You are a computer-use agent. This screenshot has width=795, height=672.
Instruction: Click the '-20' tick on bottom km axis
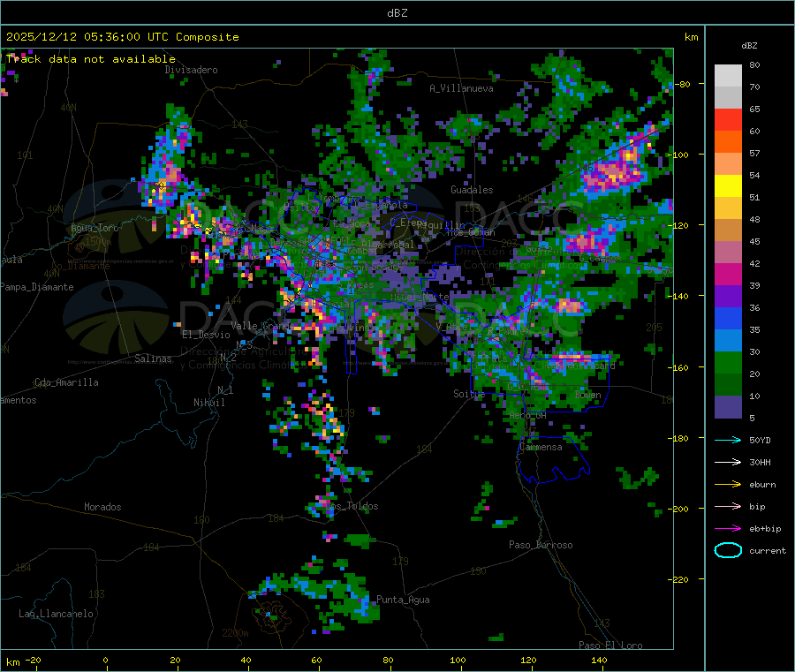[x=33, y=660]
